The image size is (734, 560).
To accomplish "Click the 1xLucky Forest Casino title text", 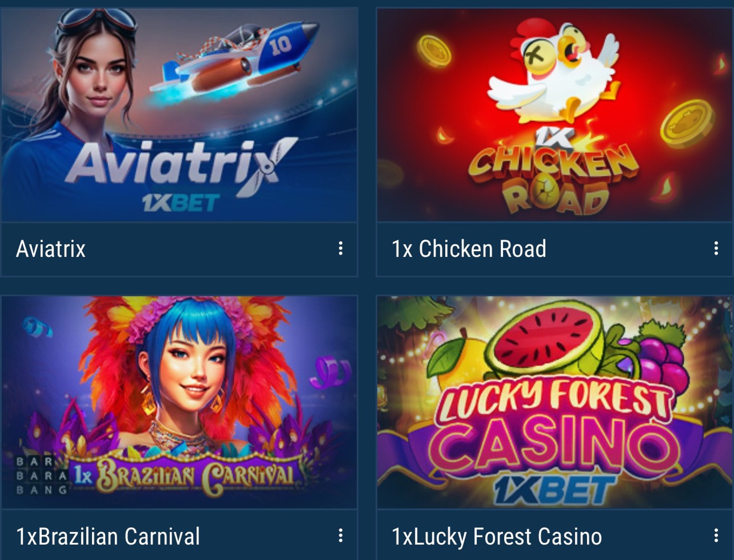I will click(x=497, y=537).
